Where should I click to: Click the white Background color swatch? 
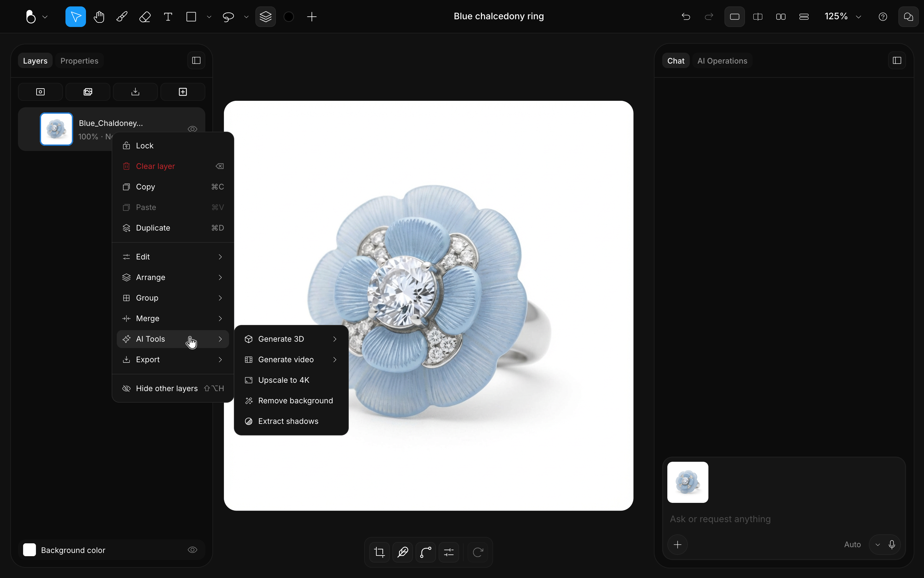point(30,550)
